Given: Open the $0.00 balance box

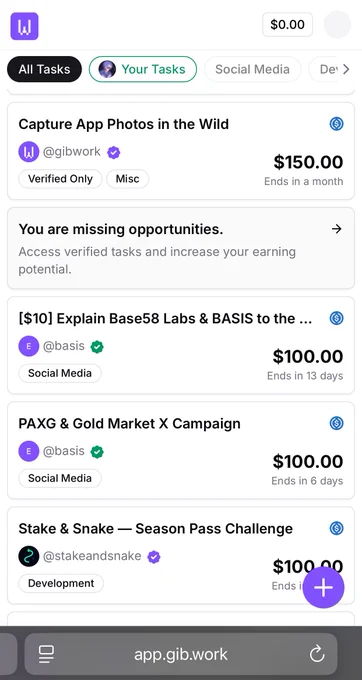Looking at the screenshot, I should click(287, 25).
